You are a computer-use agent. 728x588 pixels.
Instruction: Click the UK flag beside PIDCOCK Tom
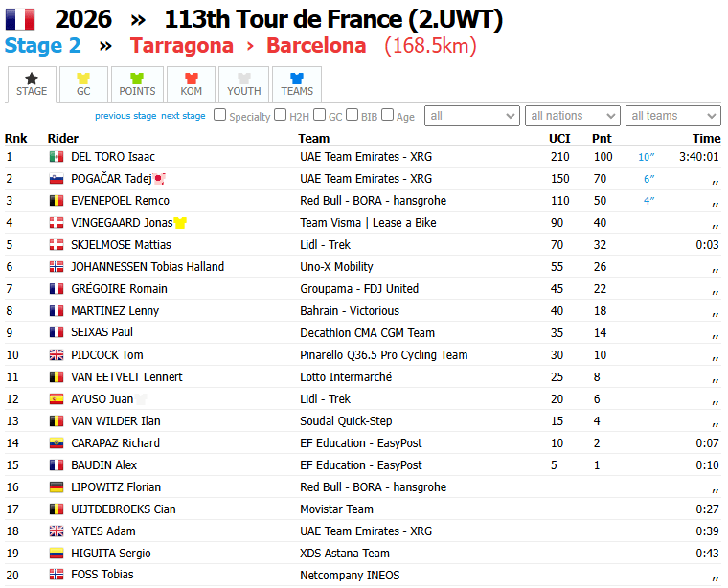coord(57,355)
